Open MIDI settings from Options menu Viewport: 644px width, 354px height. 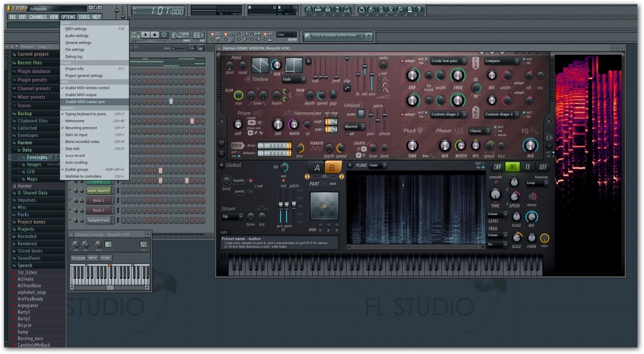coord(94,29)
